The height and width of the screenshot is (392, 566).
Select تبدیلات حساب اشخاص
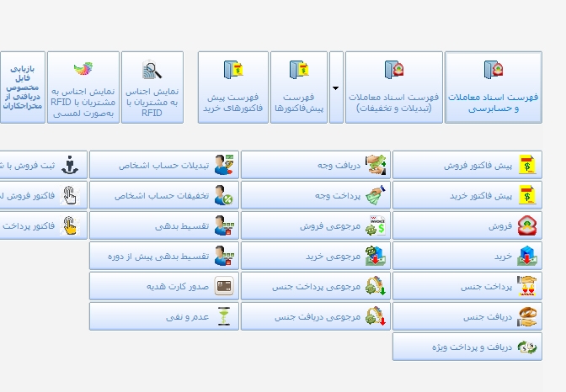pos(163,166)
